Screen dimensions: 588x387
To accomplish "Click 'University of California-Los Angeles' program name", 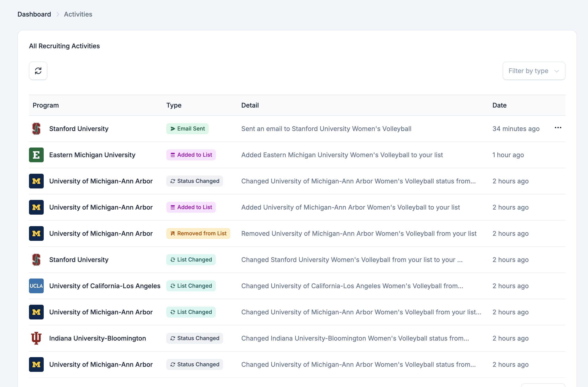I will [x=105, y=286].
